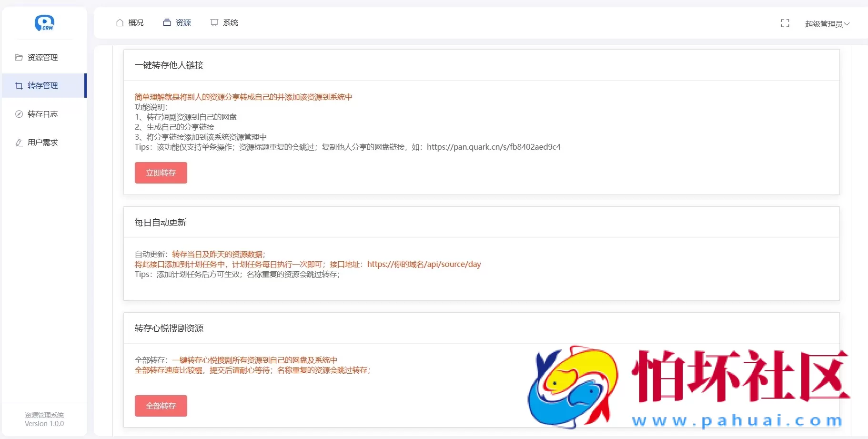Open the 转存日志 sidebar icon
This screenshot has width=868, height=439.
click(18, 114)
